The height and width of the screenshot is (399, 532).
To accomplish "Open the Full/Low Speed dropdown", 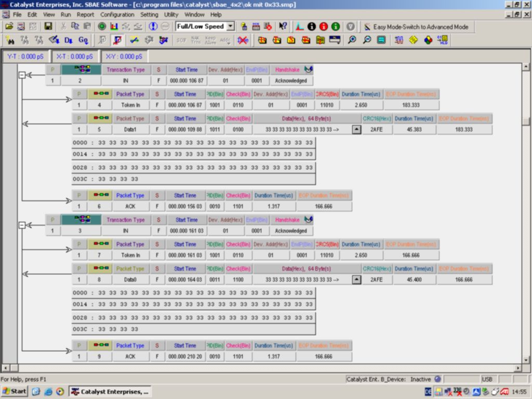I will 231,26.
